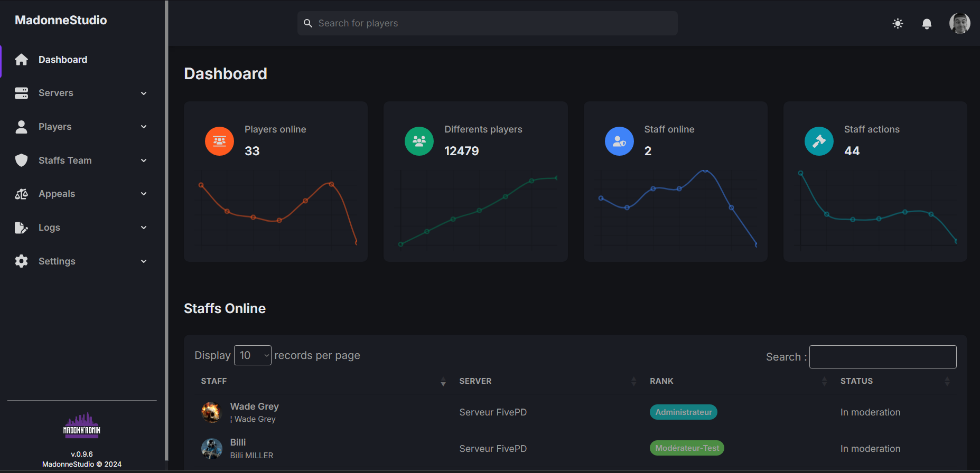980x473 pixels.
Task: Open the user profile avatar menu
Action: pyautogui.click(x=959, y=23)
